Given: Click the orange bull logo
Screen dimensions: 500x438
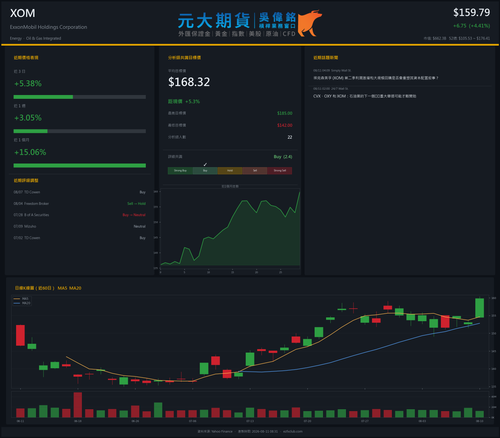Looking at the screenshot, I should tap(310, 23).
